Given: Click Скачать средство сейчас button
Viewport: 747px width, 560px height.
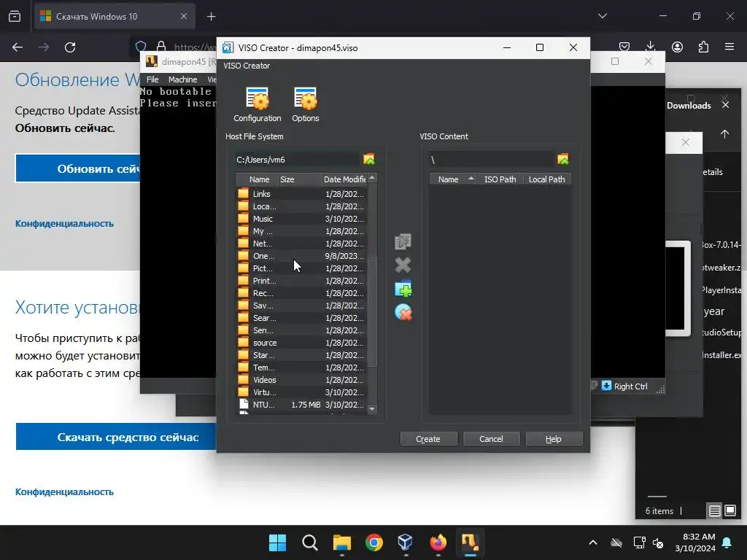Looking at the screenshot, I should pos(116,437).
